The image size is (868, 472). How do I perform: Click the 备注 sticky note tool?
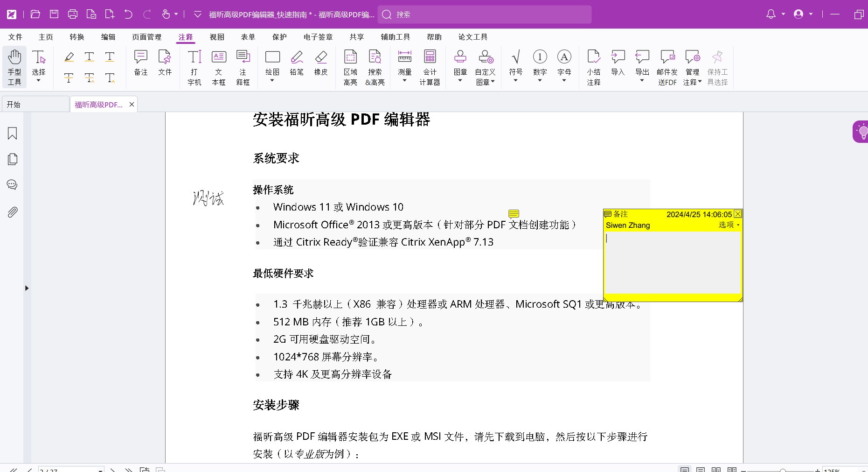click(x=140, y=63)
